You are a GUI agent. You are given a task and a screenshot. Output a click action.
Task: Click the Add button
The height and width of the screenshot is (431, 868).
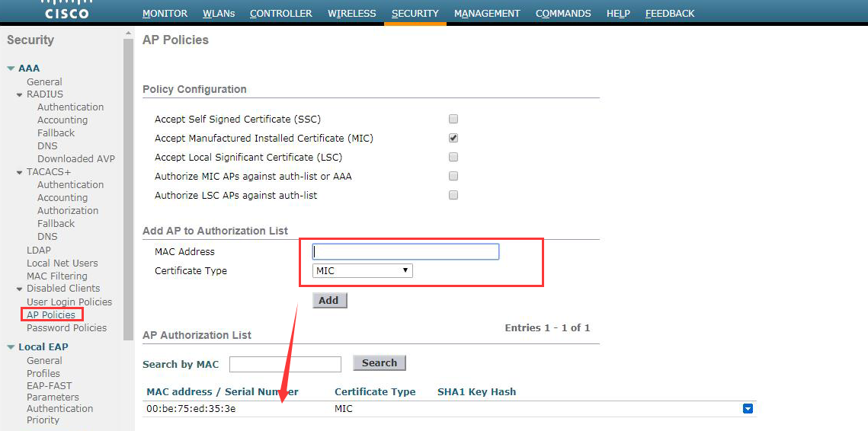tap(329, 301)
